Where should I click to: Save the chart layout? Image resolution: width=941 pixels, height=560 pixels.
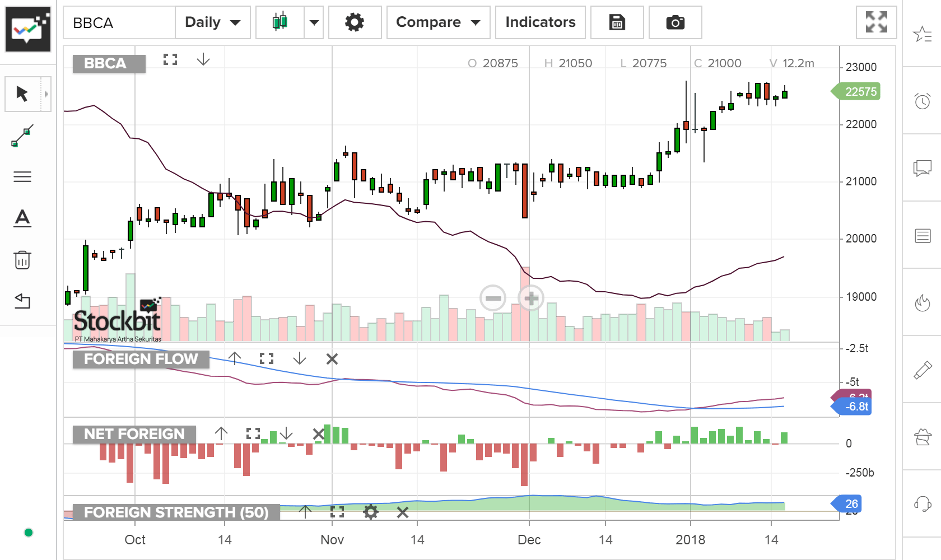coord(616,22)
